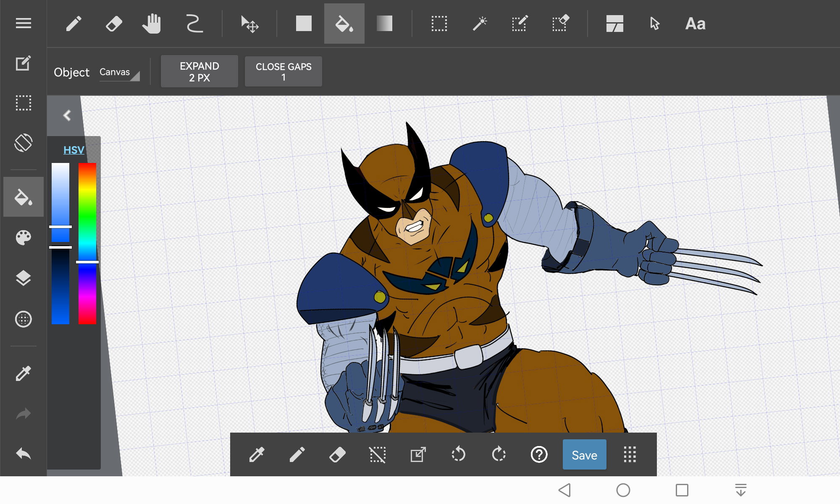
Task: Select the Brush tool in top toolbar
Action: (74, 24)
